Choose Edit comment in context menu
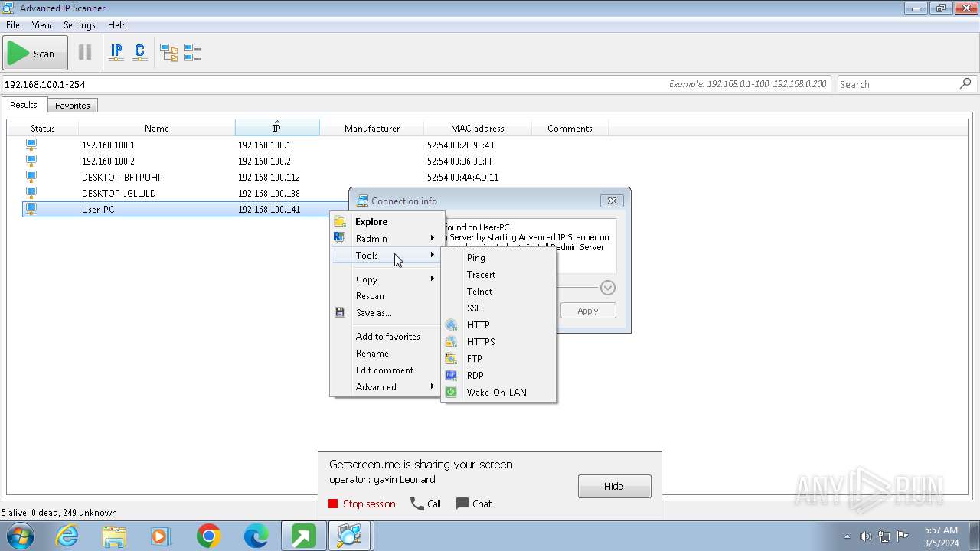 [386, 370]
